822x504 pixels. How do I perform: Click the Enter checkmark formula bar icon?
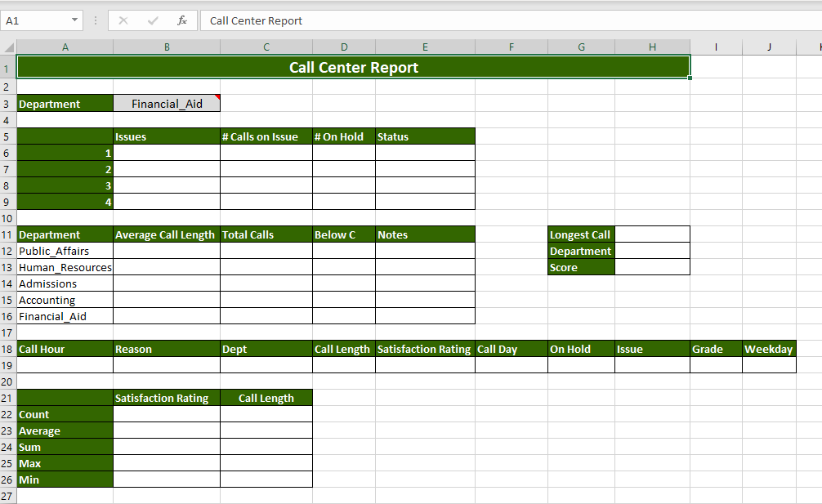(153, 21)
